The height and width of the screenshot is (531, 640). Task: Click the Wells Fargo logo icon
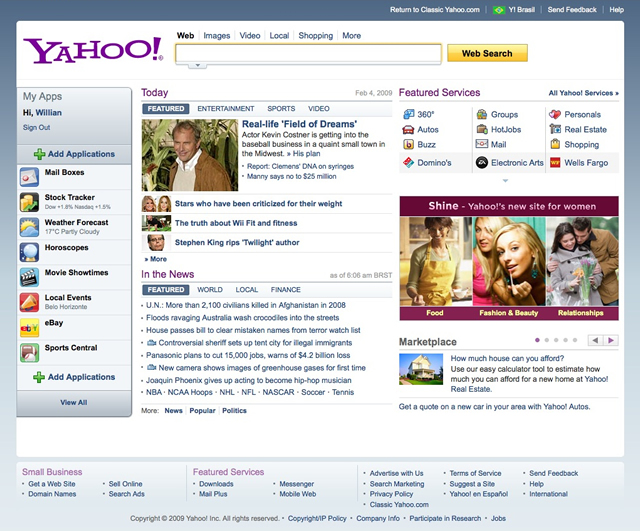(555, 162)
